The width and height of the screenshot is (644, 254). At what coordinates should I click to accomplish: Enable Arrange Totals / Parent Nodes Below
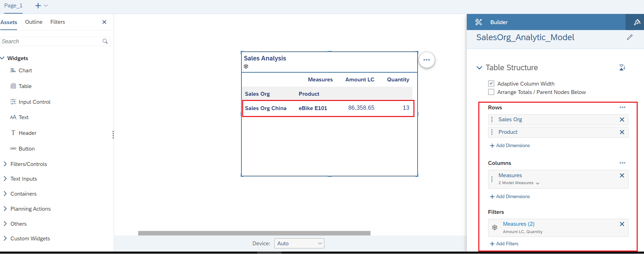491,92
